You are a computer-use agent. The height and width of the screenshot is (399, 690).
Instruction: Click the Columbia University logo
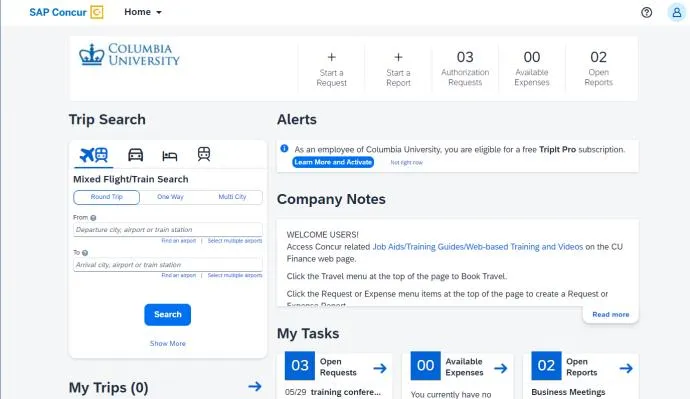point(129,55)
